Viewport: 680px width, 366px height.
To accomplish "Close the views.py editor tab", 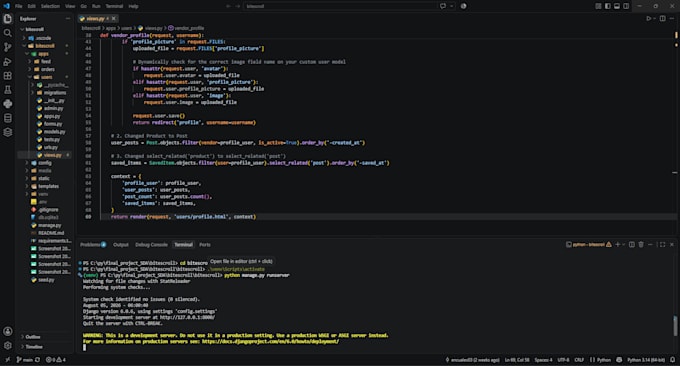I will click(x=114, y=19).
